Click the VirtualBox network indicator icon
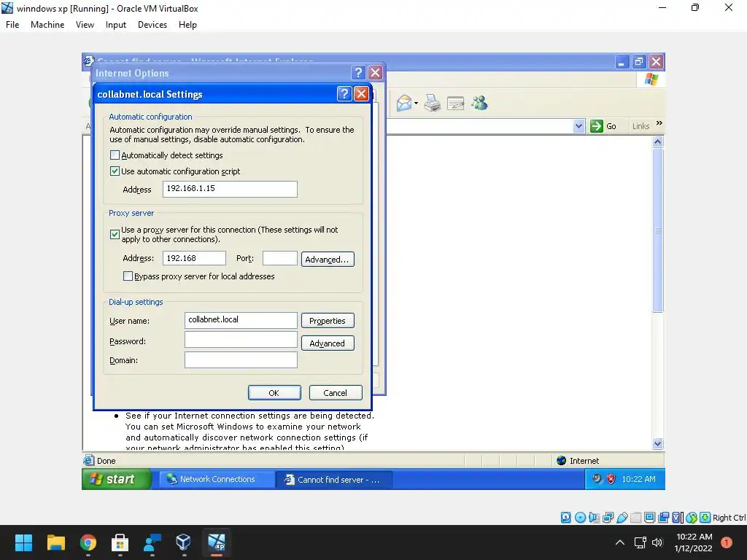Viewport: 747px width, 560px height. click(x=608, y=518)
